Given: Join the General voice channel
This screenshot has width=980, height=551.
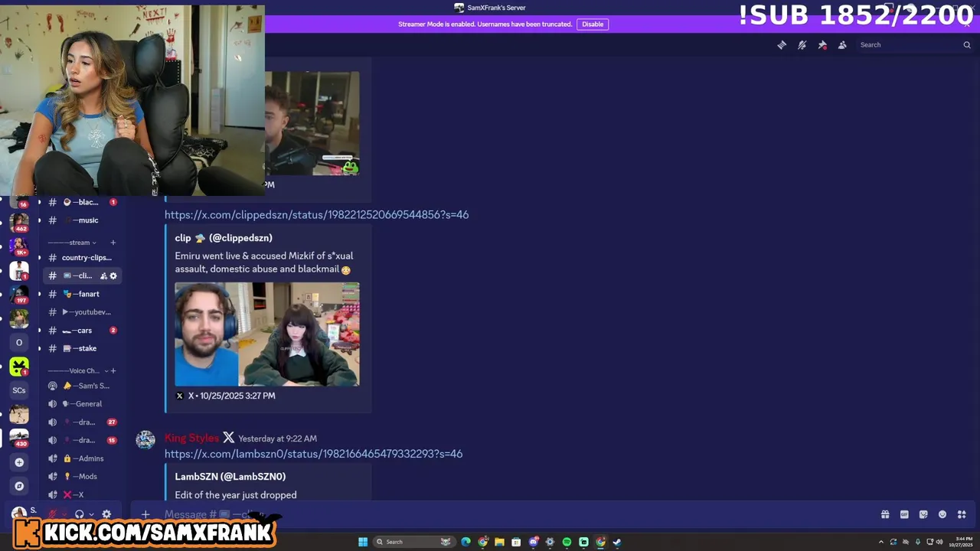Looking at the screenshot, I should (83, 404).
